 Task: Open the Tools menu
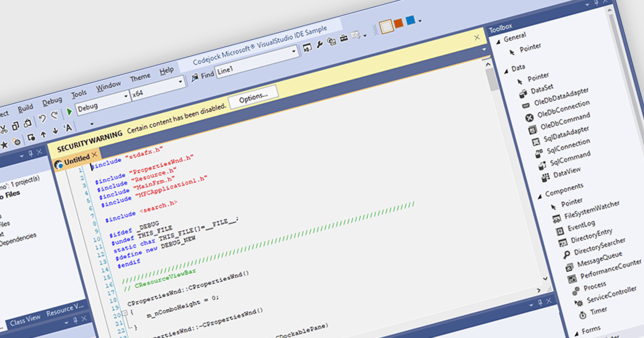[x=79, y=93]
